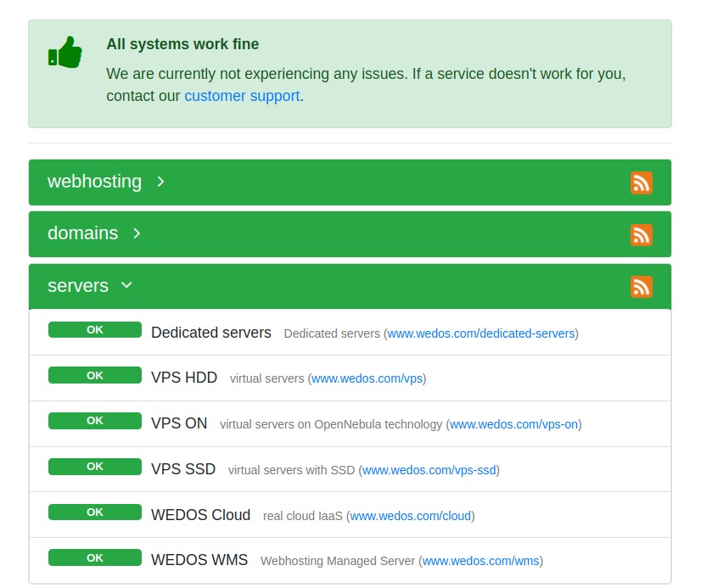
Task: Expand the webhosting section chevron
Action: click(x=160, y=182)
